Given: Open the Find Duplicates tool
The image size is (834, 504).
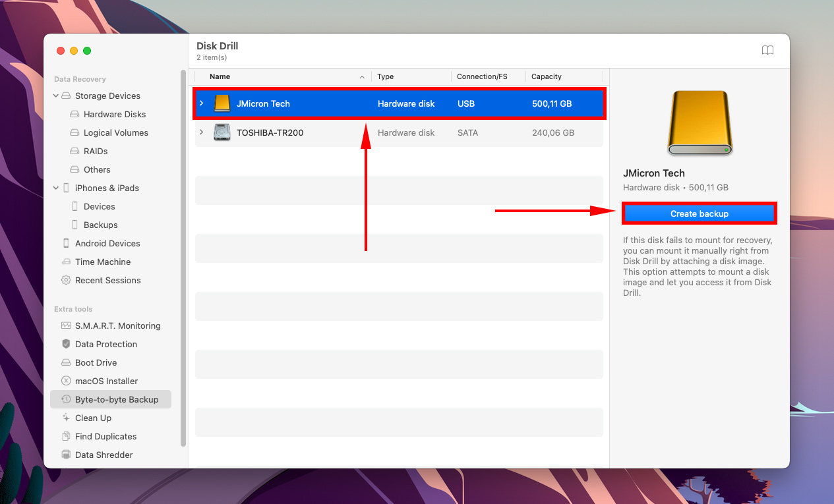Looking at the screenshot, I should (105, 436).
